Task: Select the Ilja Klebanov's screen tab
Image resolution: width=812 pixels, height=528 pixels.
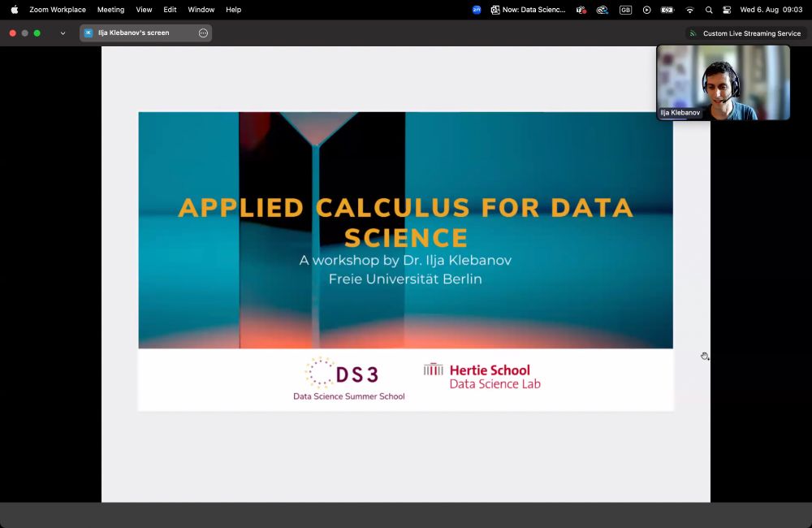Action: coord(145,32)
